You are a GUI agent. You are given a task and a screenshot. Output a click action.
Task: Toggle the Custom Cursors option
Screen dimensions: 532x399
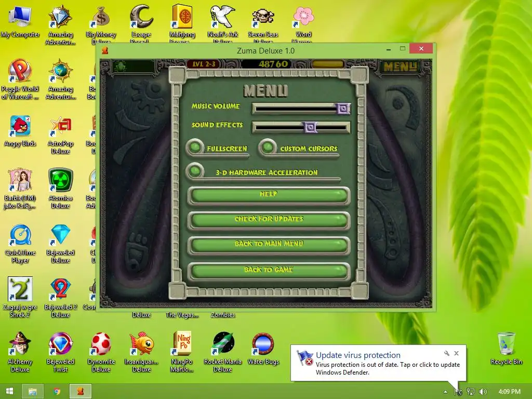268,147
